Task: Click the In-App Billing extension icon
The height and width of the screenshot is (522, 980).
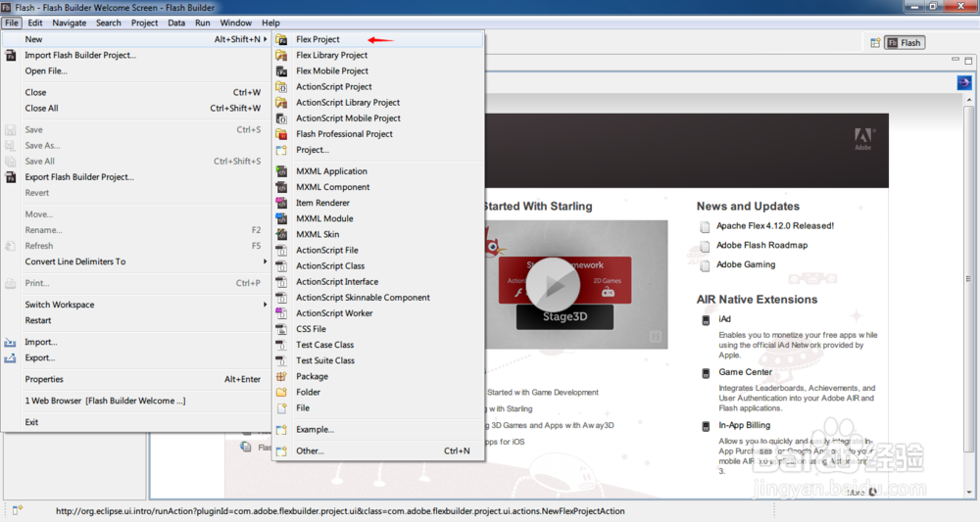Action: 706,426
